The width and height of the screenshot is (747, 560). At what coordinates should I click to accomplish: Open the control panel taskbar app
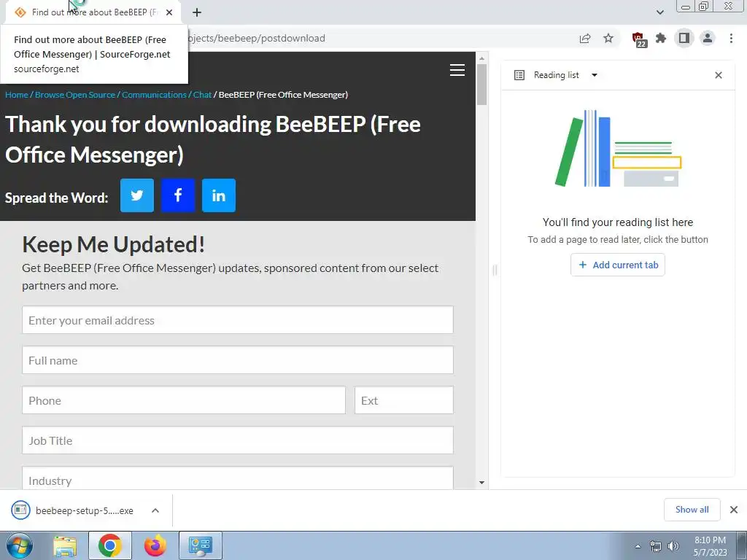coord(201,545)
